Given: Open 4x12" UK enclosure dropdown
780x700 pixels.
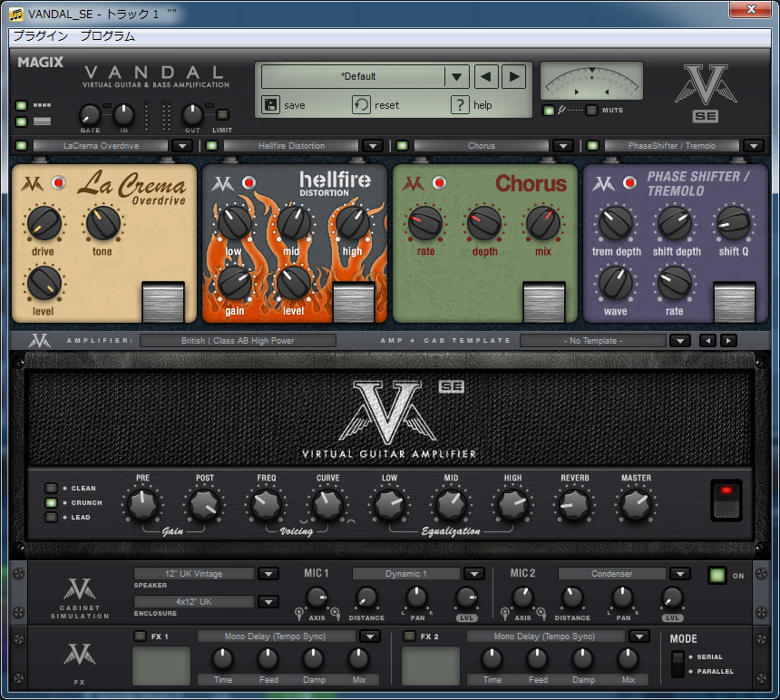Looking at the screenshot, I should pos(268,602).
